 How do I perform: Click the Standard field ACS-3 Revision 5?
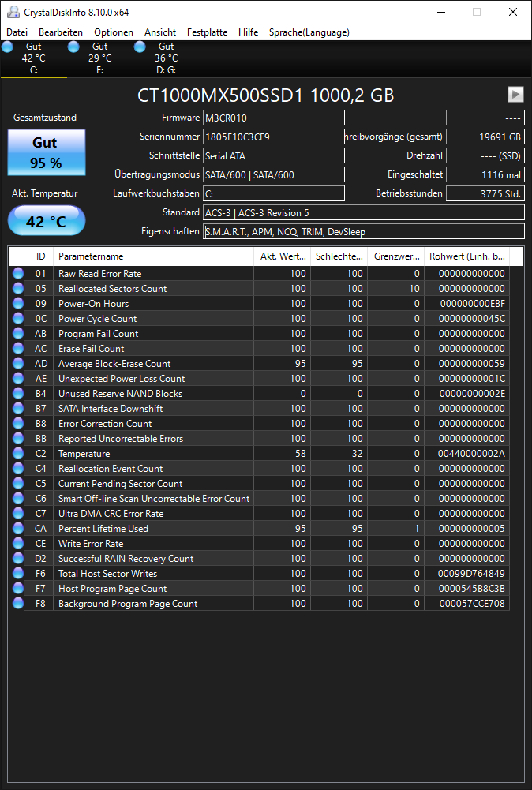pyautogui.click(x=363, y=212)
